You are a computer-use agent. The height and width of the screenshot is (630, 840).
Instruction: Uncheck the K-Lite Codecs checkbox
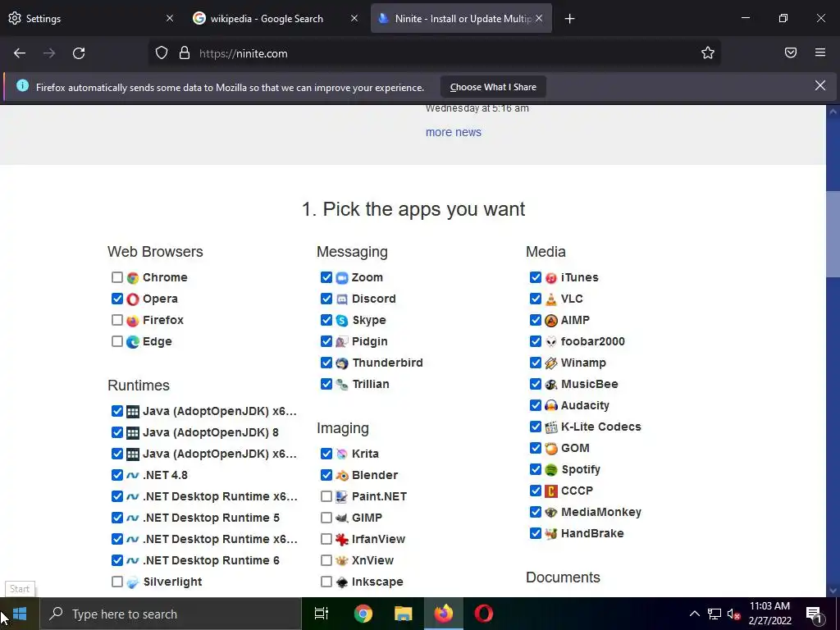536,427
